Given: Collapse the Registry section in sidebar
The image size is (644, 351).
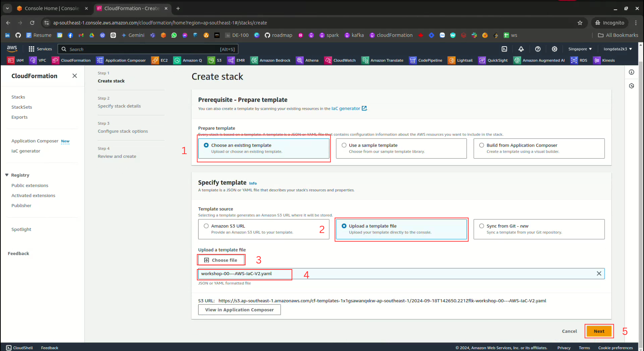Looking at the screenshot, I should 7,175.
